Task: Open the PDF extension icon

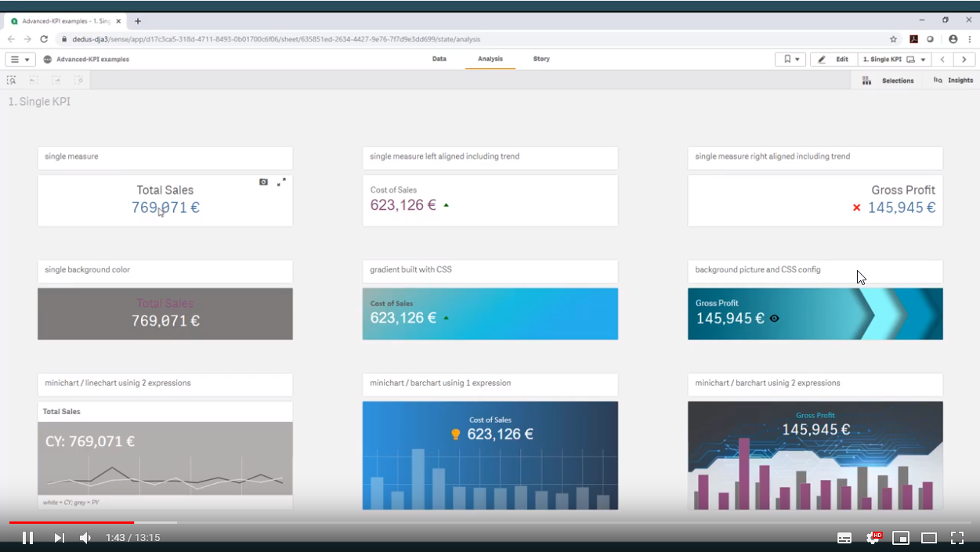Action: (913, 39)
